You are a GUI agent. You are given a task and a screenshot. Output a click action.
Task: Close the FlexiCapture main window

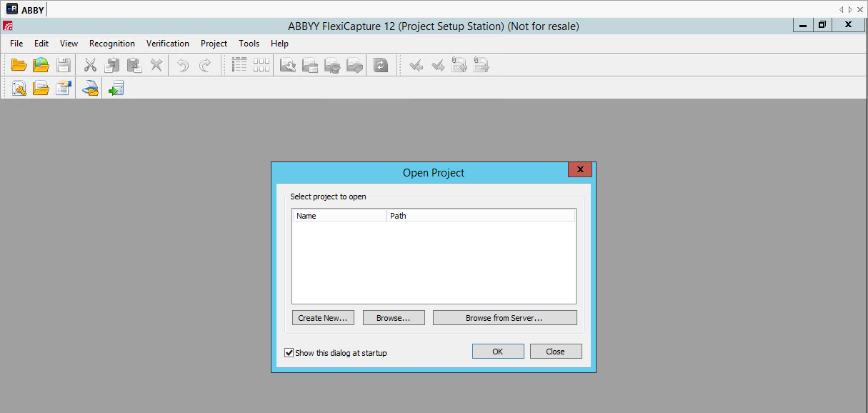[x=848, y=25]
